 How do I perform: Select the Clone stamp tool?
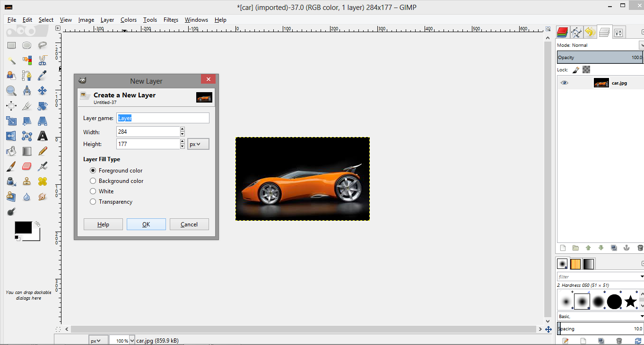pyautogui.click(x=27, y=181)
